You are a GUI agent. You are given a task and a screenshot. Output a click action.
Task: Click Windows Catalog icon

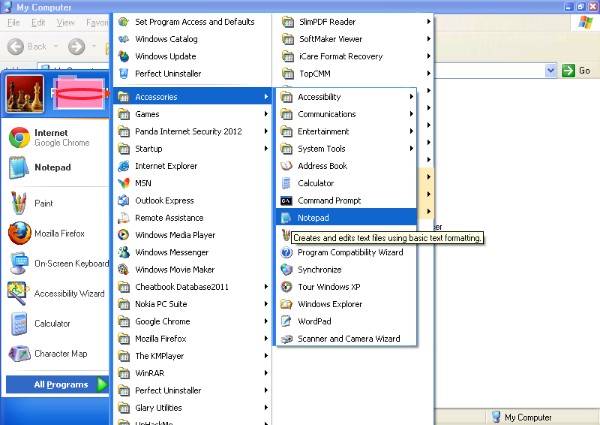[124, 39]
